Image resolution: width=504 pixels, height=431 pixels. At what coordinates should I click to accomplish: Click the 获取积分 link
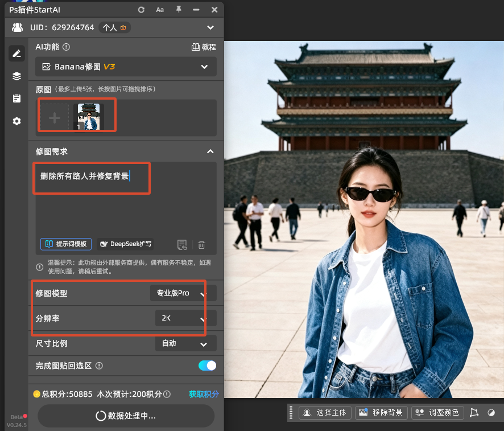pyautogui.click(x=204, y=395)
